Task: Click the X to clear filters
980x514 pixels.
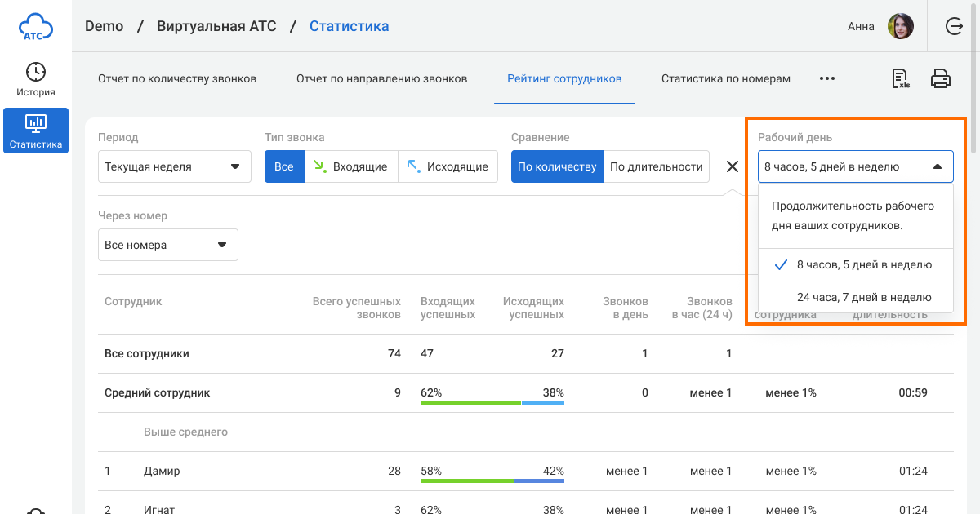Action: click(x=732, y=166)
